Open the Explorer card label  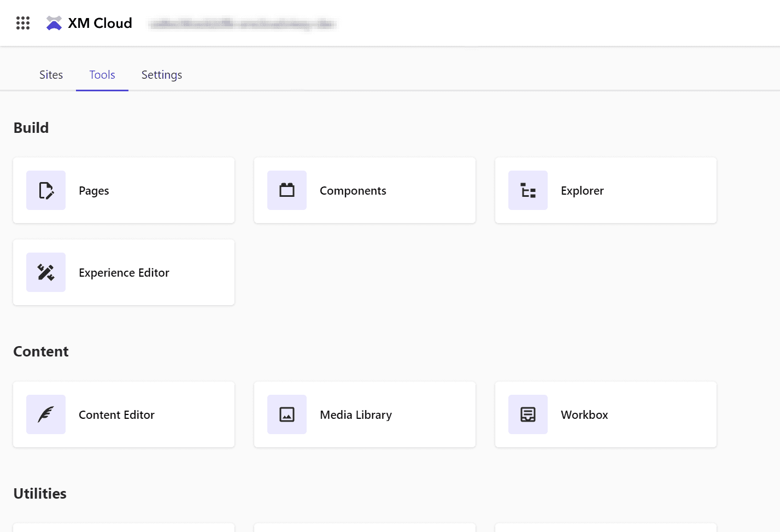tap(582, 191)
